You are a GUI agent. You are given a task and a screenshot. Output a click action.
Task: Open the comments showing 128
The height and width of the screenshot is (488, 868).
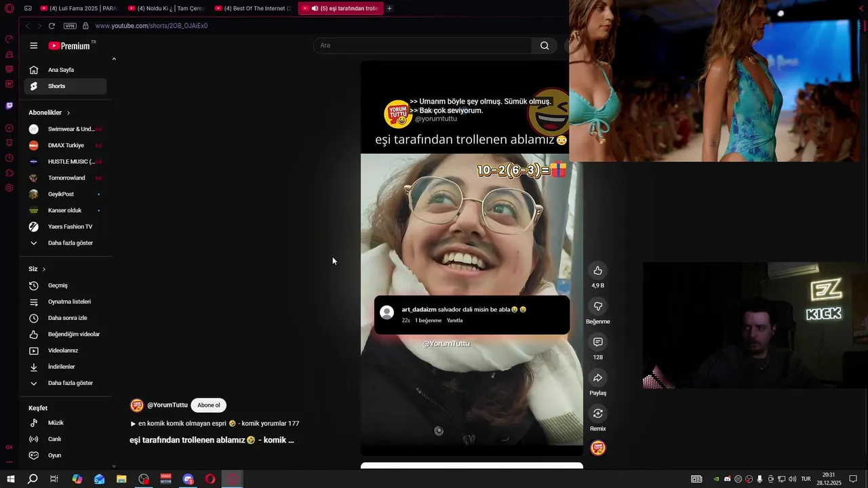(597, 342)
